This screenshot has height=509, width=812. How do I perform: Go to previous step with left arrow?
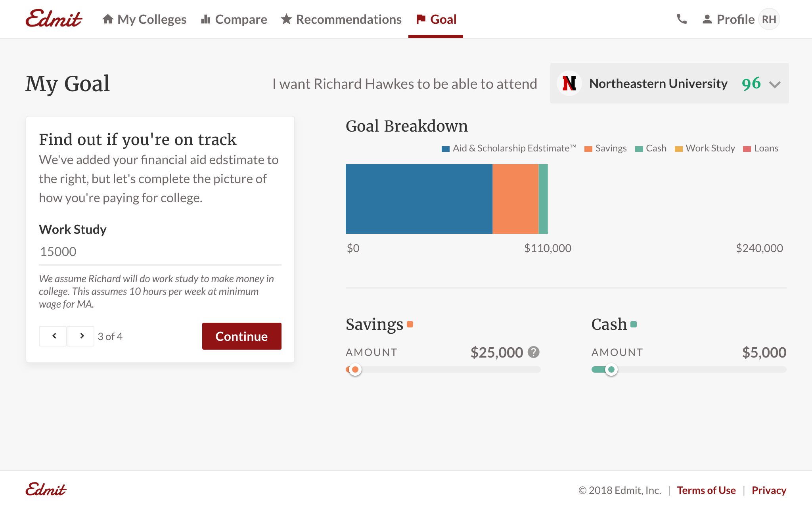[53, 336]
